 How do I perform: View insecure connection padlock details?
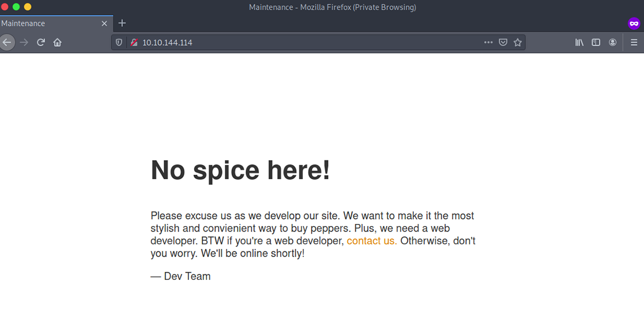pyautogui.click(x=134, y=42)
